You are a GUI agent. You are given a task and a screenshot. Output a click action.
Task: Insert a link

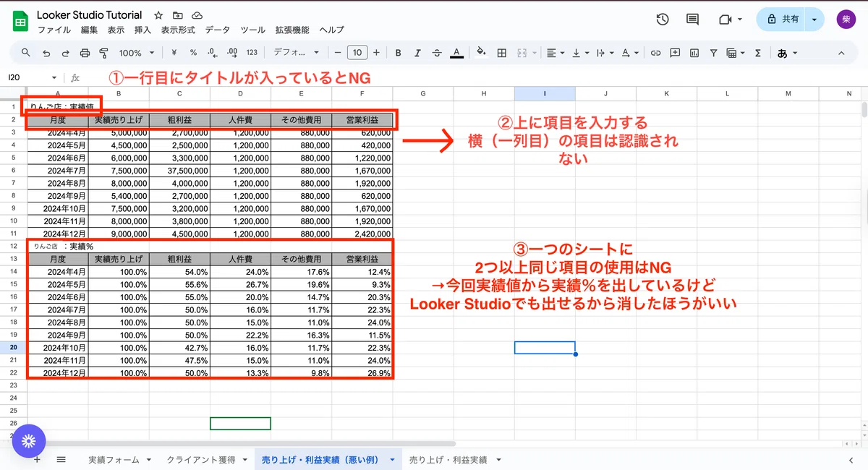coord(656,53)
